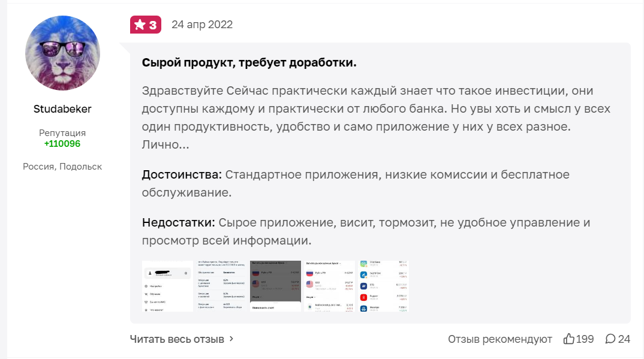Open the comments bubble icon
The image size is (644, 359).
610,339
